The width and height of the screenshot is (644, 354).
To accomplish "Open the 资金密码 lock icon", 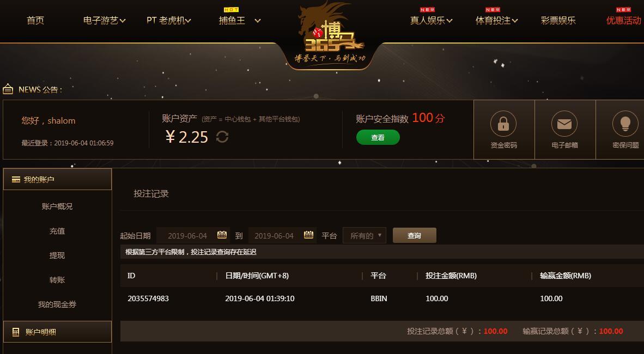I will [x=503, y=124].
